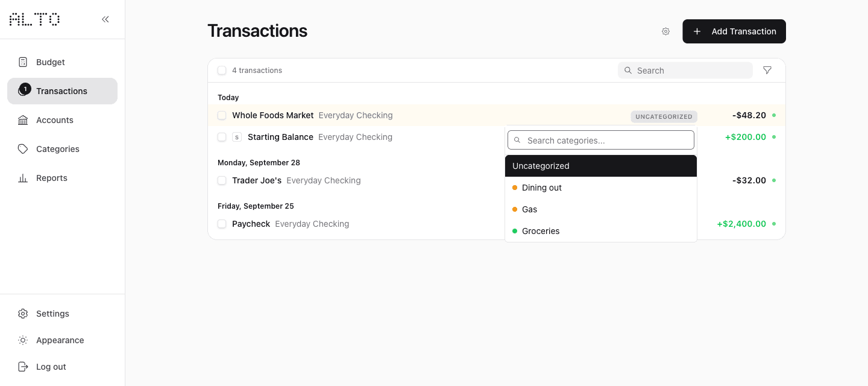Select all 4 transactions checkbox

(x=222, y=71)
